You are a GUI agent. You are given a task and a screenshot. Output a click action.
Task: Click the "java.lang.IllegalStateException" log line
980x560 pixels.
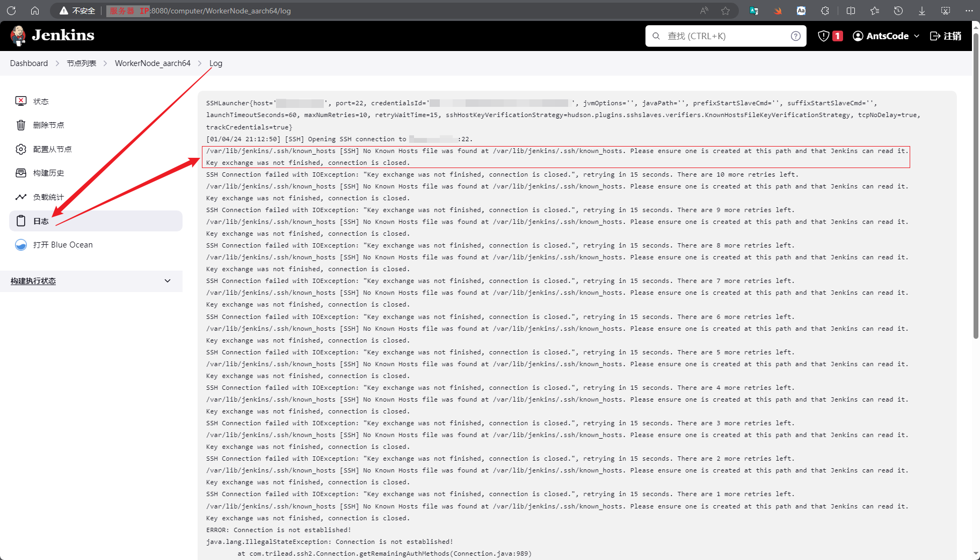pos(330,542)
